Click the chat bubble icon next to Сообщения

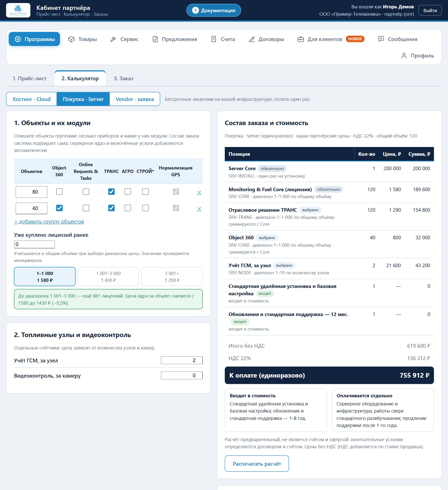[381, 39]
